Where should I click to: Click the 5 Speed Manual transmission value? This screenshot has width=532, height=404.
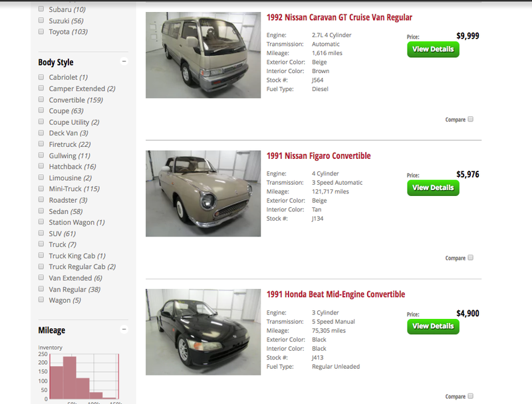click(334, 322)
